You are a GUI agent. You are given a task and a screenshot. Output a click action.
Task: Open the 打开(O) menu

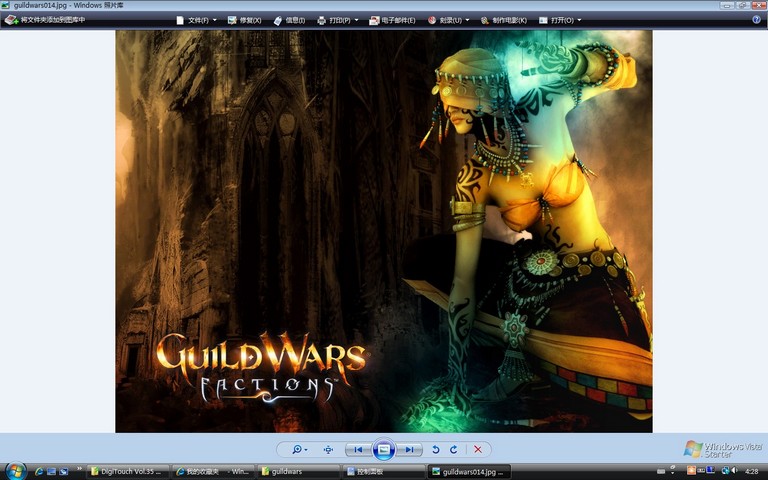click(560, 20)
